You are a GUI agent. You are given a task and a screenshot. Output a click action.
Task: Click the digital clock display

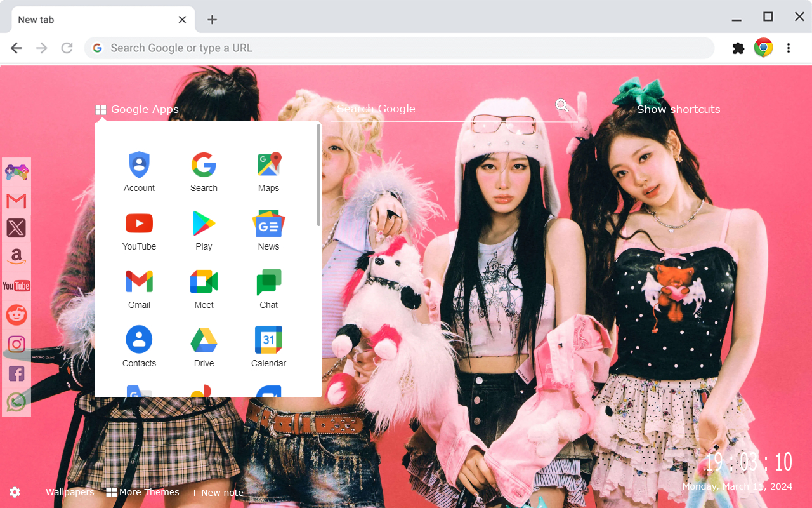[x=749, y=462]
